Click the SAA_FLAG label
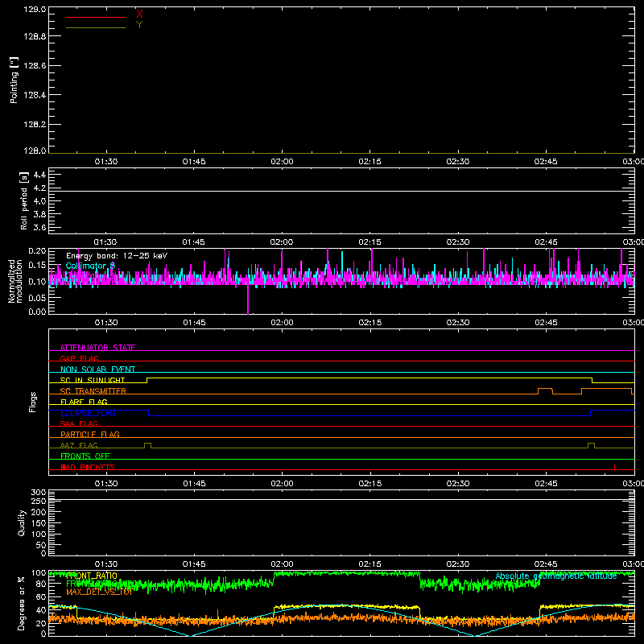Screen dimensions: 644x644 point(79,423)
